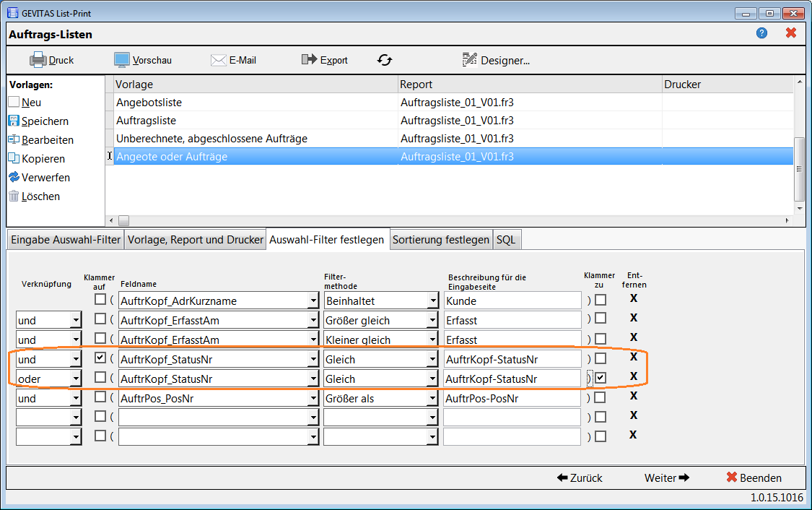
Task: Remove the AuftrKopf_AdrKurzname filter row
Action: tap(633, 298)
